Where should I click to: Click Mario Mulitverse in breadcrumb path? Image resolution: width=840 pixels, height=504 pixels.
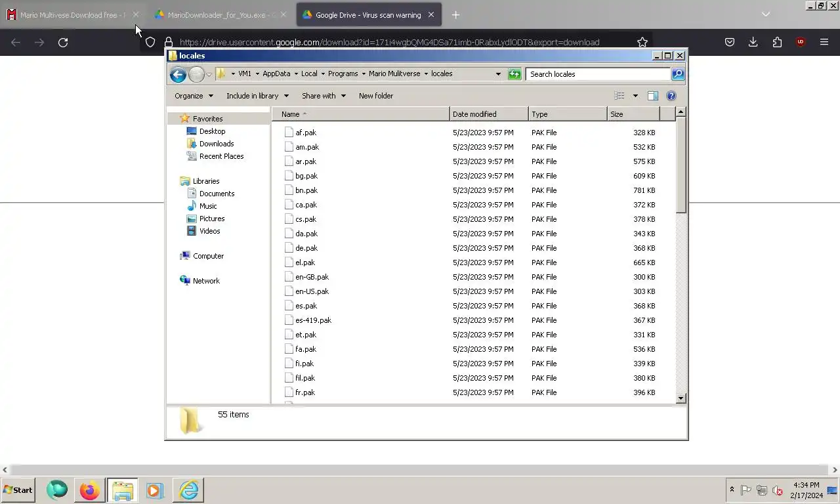coord(394,74)
